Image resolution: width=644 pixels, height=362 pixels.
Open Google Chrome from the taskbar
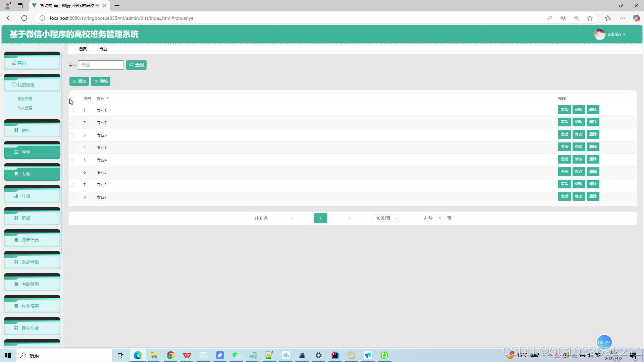(171, 355)
